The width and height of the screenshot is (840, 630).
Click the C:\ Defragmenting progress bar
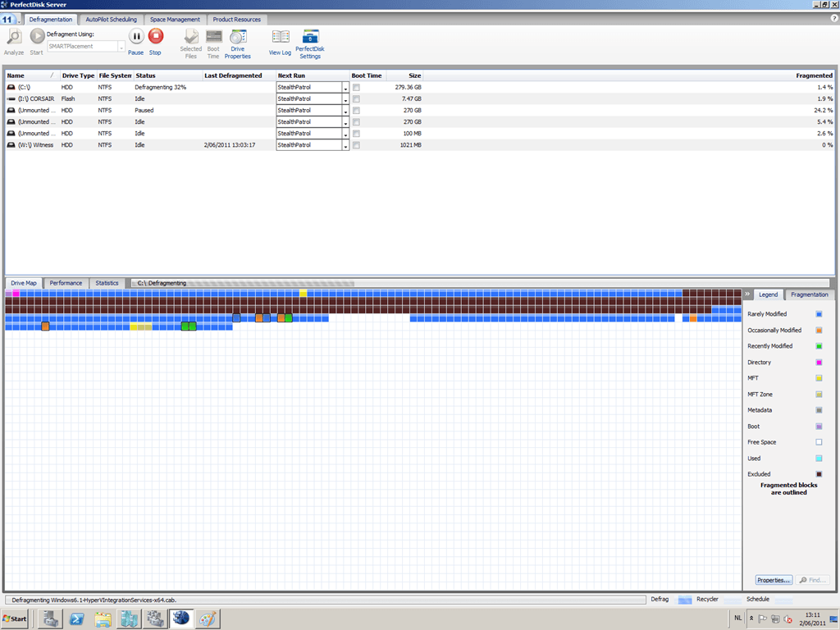point(480,283)
